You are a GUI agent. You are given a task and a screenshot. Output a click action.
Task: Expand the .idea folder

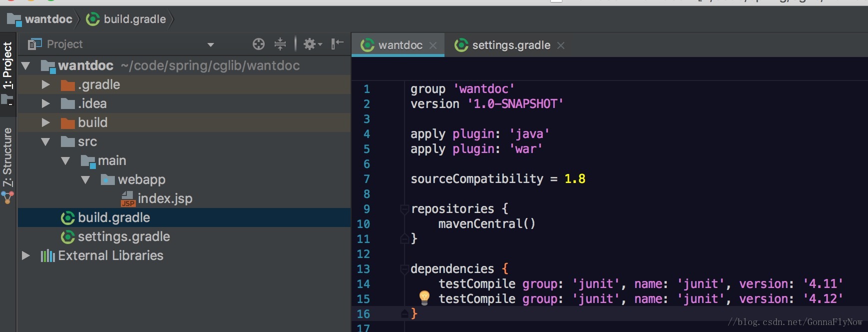tap(45, 104)
